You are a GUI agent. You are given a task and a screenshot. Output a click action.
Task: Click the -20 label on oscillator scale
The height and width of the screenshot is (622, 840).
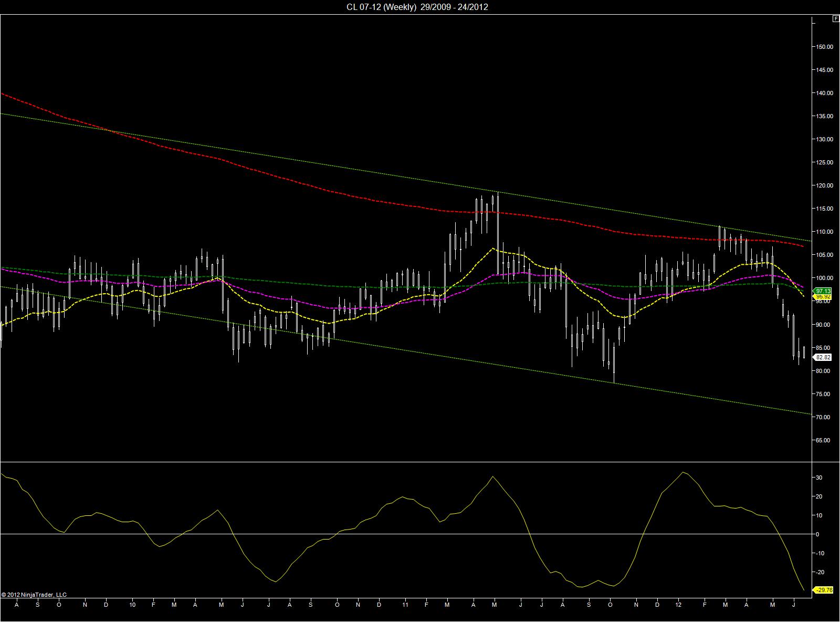pos(820,572)
